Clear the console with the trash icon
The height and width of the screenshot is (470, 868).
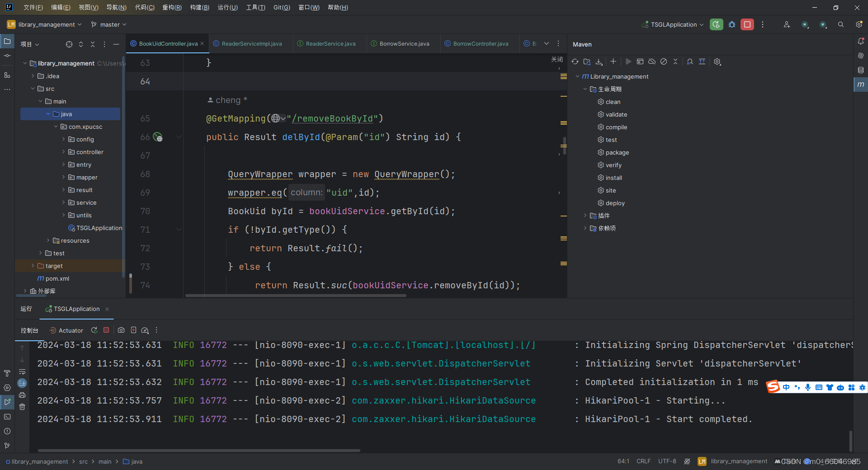point(22,407)
